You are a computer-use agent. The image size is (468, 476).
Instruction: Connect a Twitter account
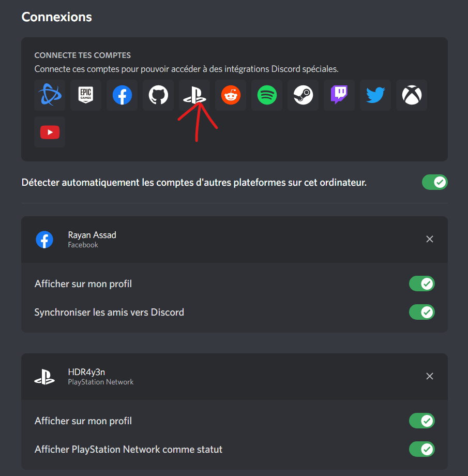[375, 95]
